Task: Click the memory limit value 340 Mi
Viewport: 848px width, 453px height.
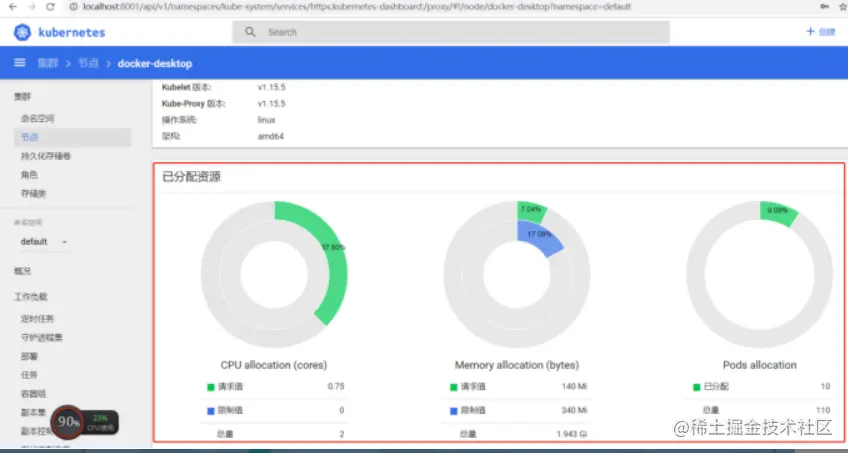Action: 574,410
